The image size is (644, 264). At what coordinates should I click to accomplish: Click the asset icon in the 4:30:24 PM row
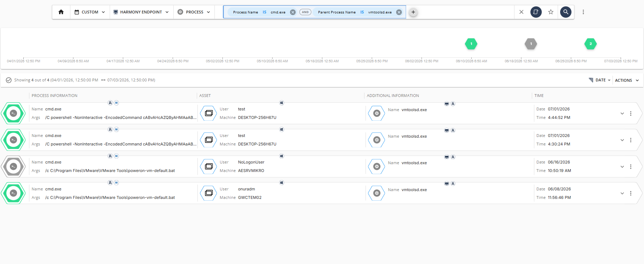pyautogui.click(x=209, y=140)
